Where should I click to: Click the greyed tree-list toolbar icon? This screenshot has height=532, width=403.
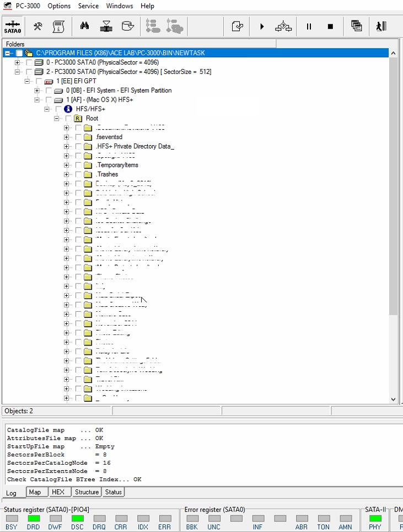tap(153, 26)
